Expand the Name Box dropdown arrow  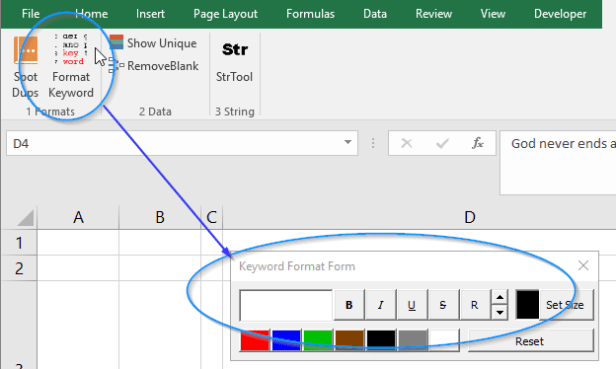(x=348, y=143)
